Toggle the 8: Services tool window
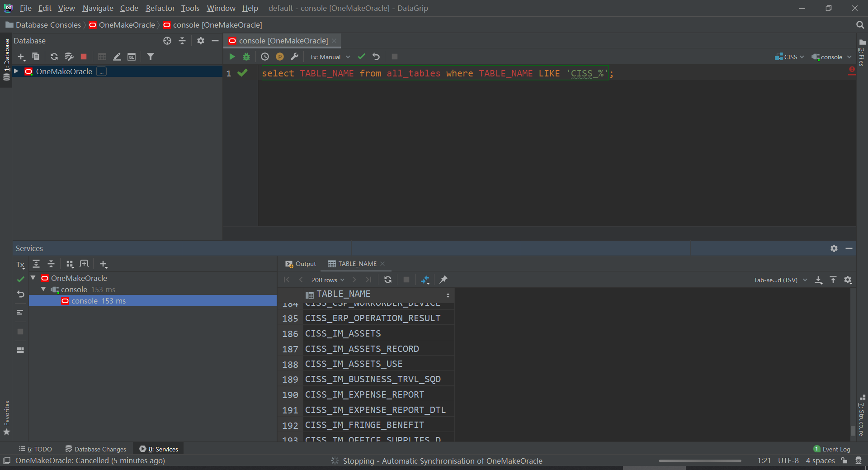 click(159, 449)
